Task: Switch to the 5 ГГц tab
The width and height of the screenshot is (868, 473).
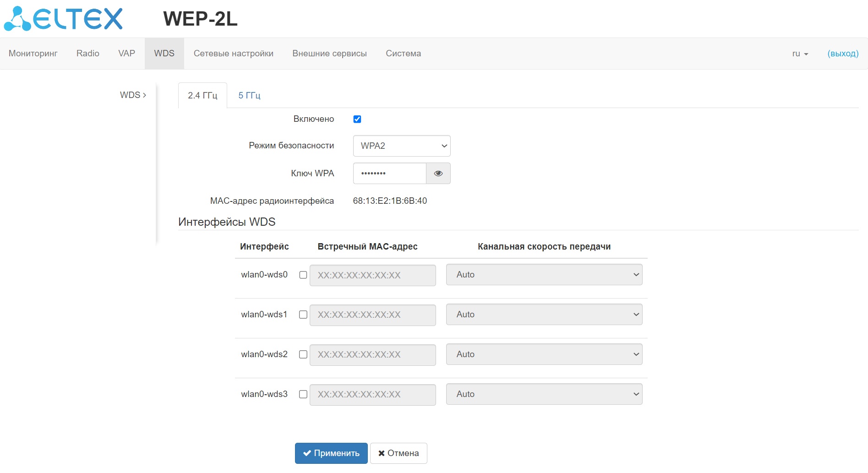Action: [x=249, y=95]
